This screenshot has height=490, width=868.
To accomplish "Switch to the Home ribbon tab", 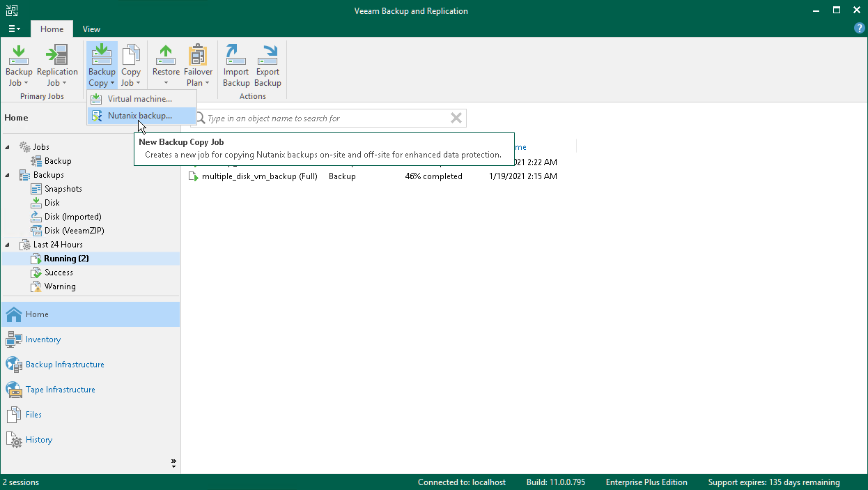I will point(52,29).
